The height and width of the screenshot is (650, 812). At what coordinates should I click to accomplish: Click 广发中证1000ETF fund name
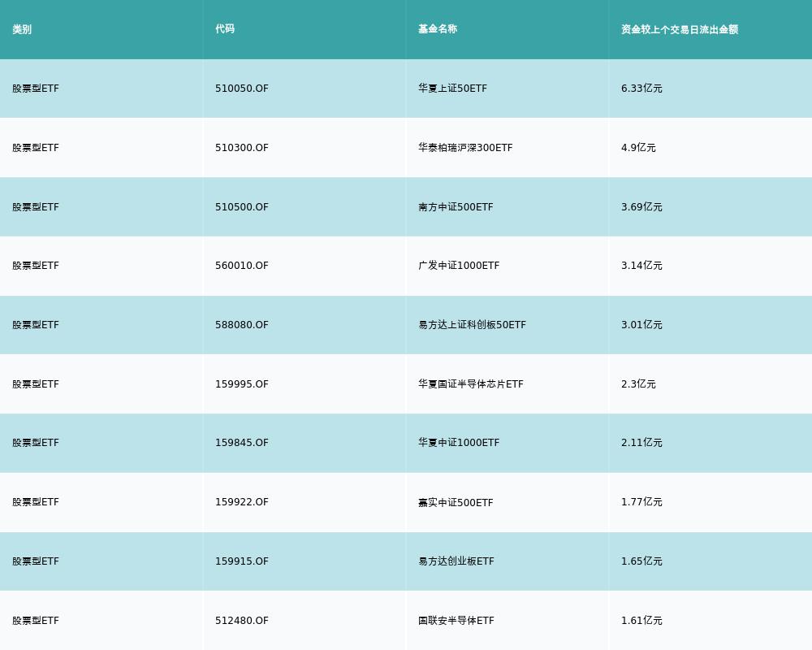459,266
